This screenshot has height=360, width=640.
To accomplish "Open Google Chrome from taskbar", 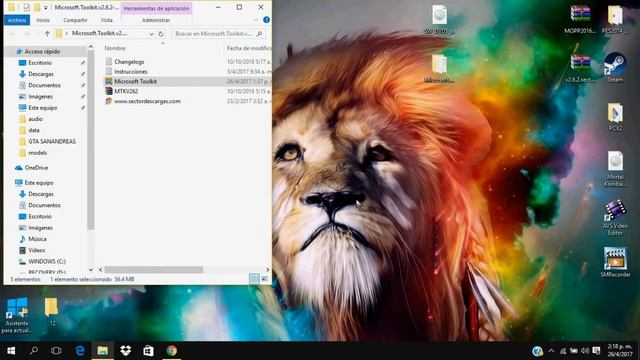I will click(x=171, y=351).
